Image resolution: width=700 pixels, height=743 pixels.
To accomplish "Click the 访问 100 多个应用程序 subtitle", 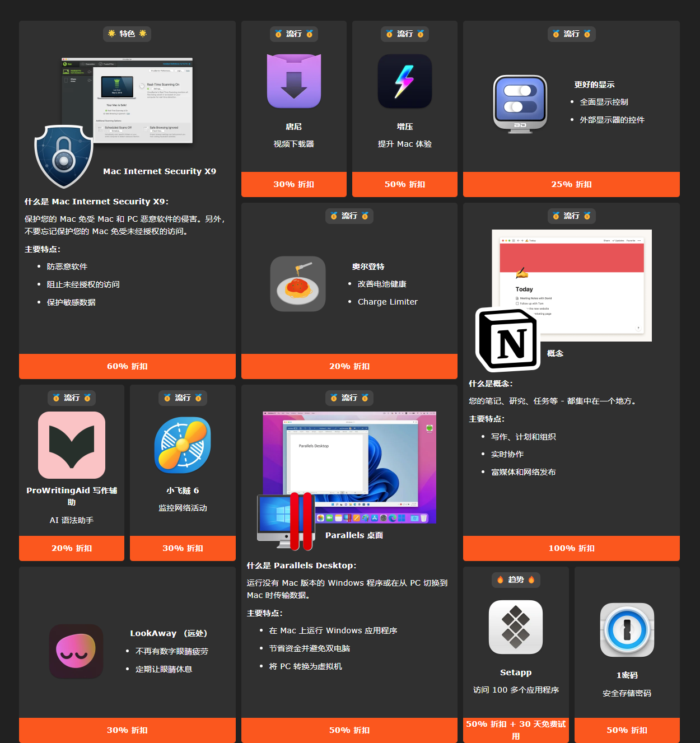I will point(516,690).
